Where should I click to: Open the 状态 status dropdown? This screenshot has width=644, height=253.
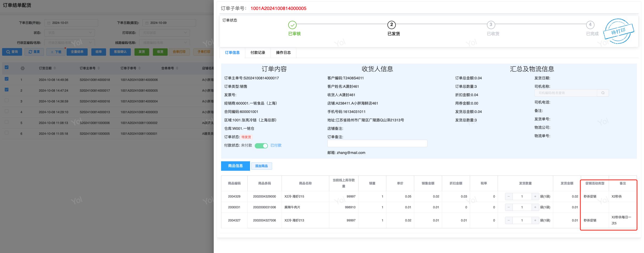(69, 33)
